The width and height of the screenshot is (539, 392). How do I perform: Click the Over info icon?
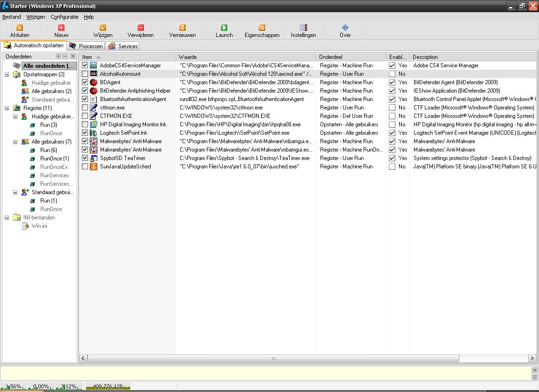point(345,28)
